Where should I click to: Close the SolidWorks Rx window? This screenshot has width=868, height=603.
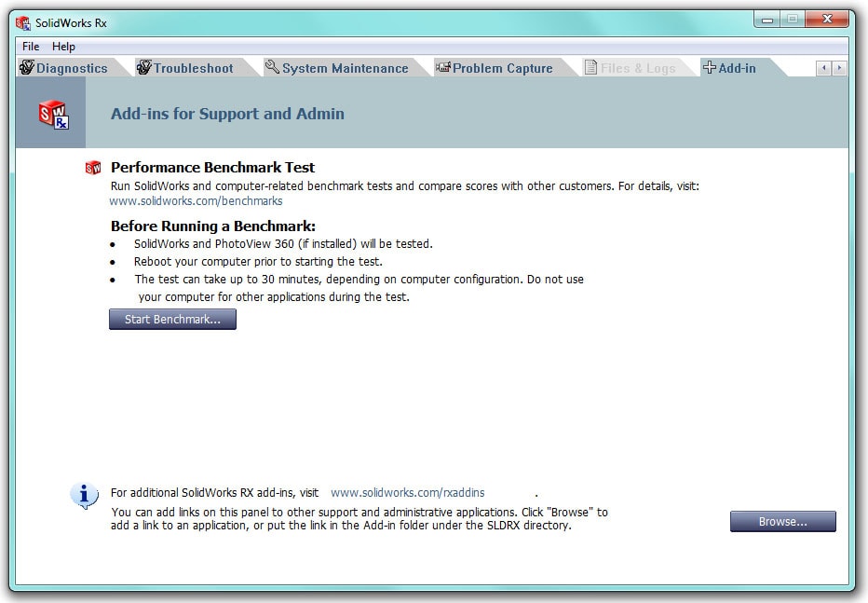(x=827, y=20)
